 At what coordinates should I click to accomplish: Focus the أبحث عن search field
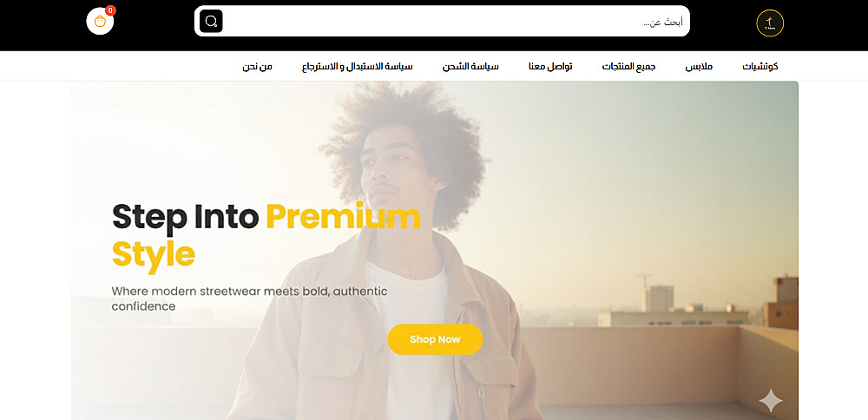[x=454, y=21]
